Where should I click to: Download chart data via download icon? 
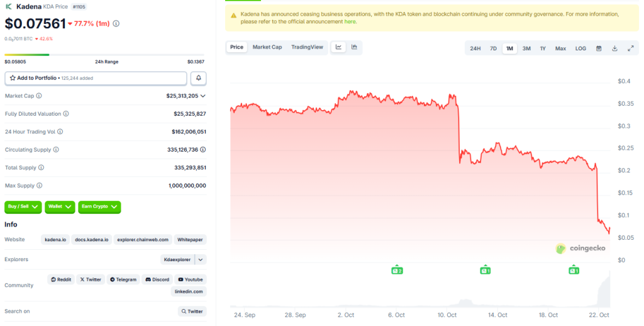[x=614, y=48]
